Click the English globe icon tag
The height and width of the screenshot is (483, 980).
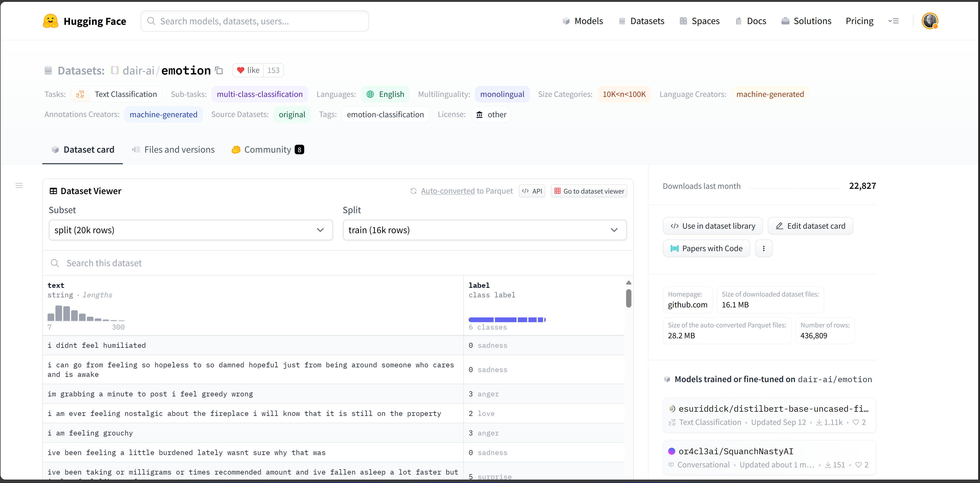(x=385, y=94)
